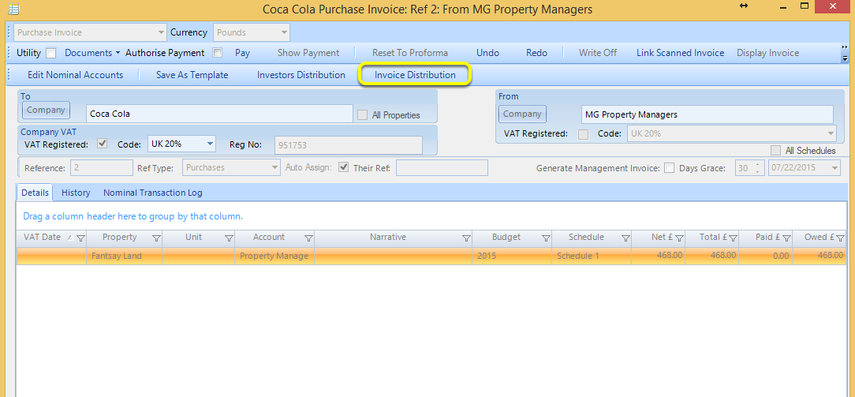
Task: Open Investors Distribution
Action: (301, 75)
